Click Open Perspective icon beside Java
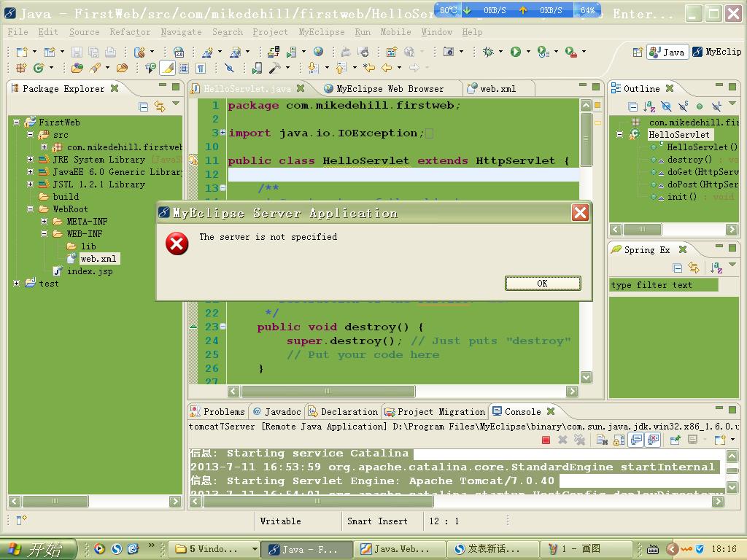This screenshot has width=747, height=560. [x=638, y=52]
